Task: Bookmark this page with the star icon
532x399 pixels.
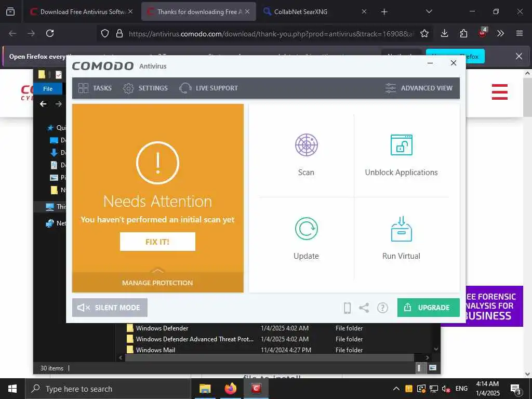Action: (424, 33)
